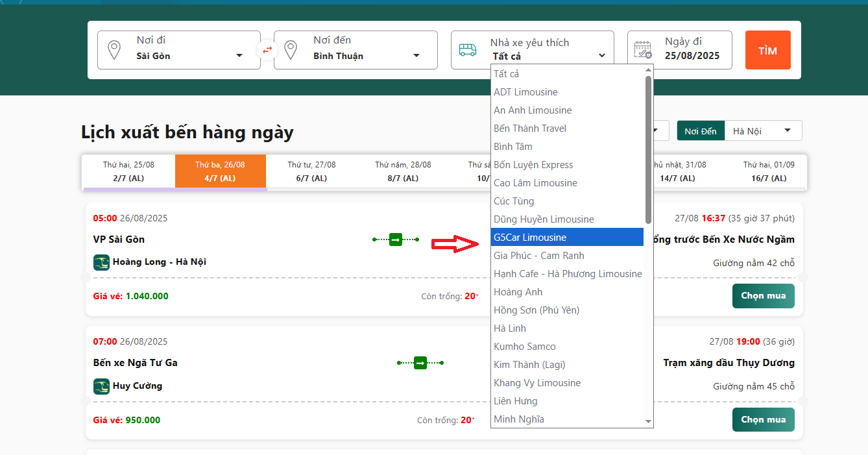The height and width of the screenshot is (455, 868).
Task: Click the destination location pin icon
Action: (291, 50)
